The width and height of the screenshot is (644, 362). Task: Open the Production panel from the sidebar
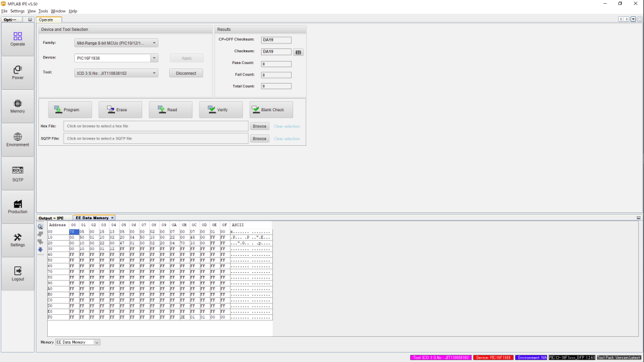click(18, 207)
